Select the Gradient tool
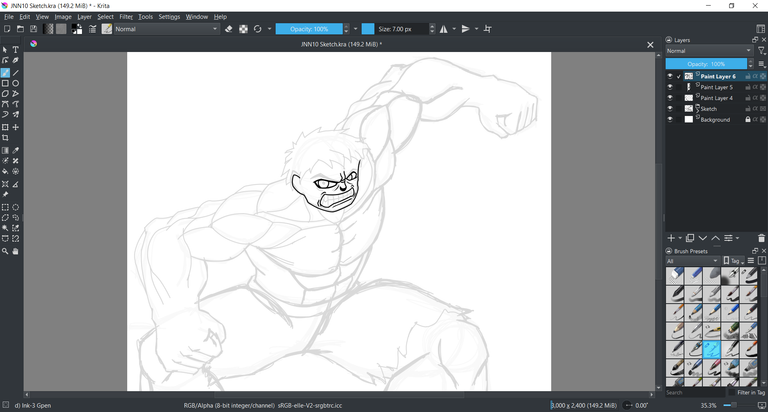The height and width of the screenshot is (412, 768). pos(5,150)
